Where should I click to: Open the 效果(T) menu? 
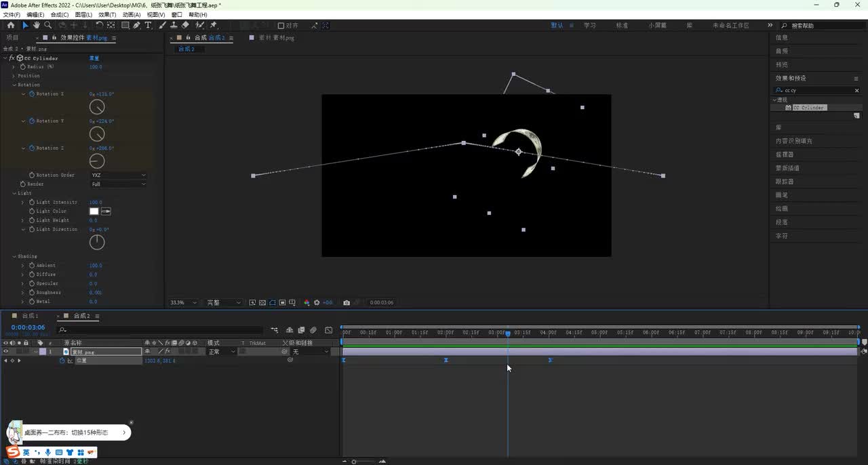tap(107, 14)
